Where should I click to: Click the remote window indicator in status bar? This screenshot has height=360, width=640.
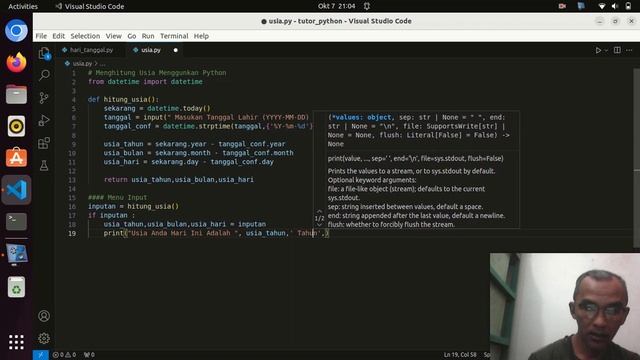click(x=40, y=355)
